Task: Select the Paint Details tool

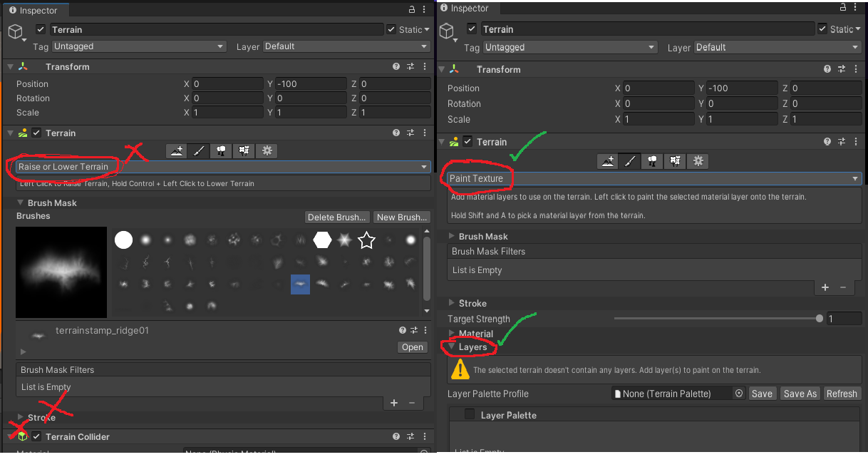Action: [244, 150]
